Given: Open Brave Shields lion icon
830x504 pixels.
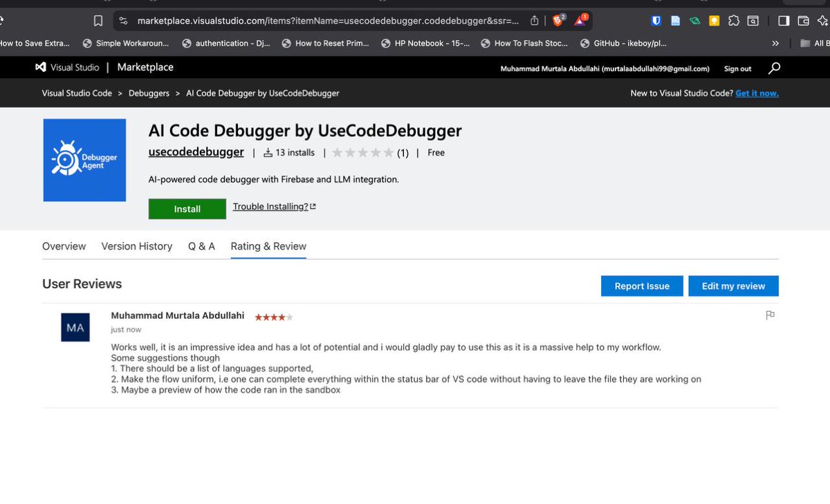Looking at the screenshot, I should tap(558, 20).
